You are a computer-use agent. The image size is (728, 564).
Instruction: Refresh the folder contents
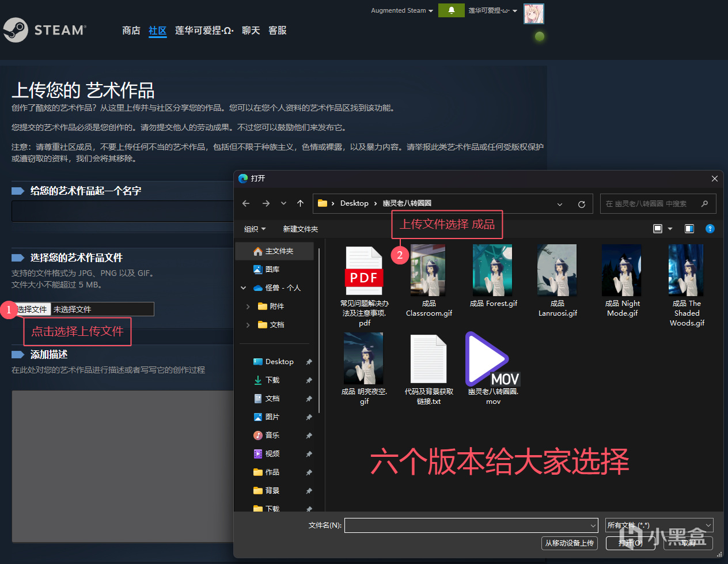581,204
